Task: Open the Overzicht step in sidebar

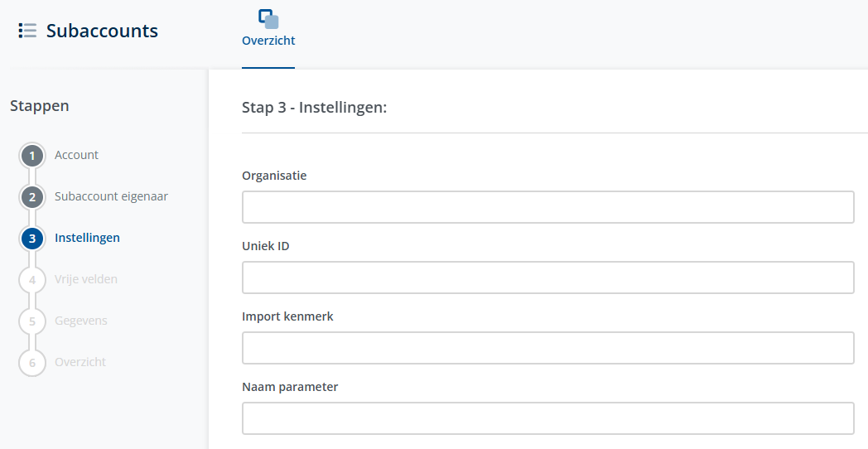Action: coord(80,362)
